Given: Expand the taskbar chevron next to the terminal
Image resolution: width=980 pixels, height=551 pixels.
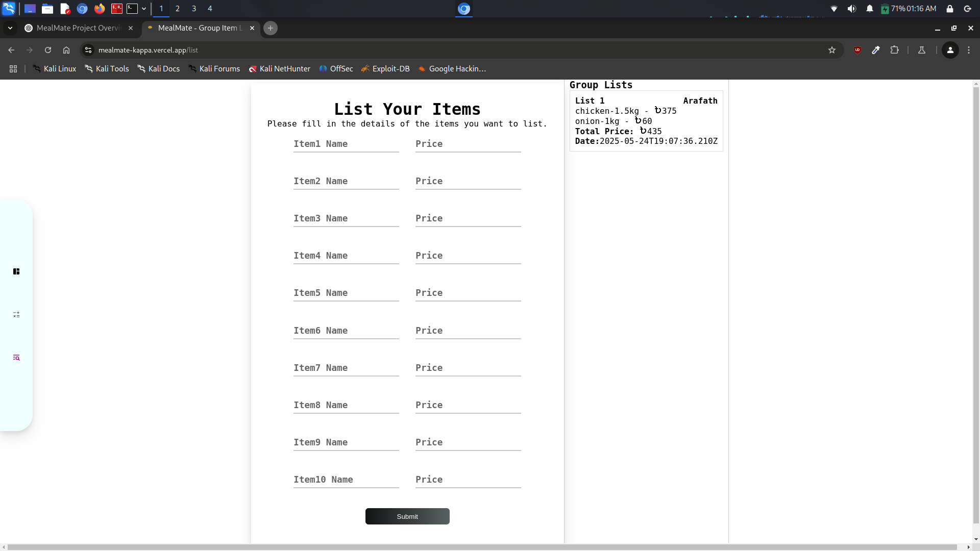Looking at the screenshot, I should point(144,8).
